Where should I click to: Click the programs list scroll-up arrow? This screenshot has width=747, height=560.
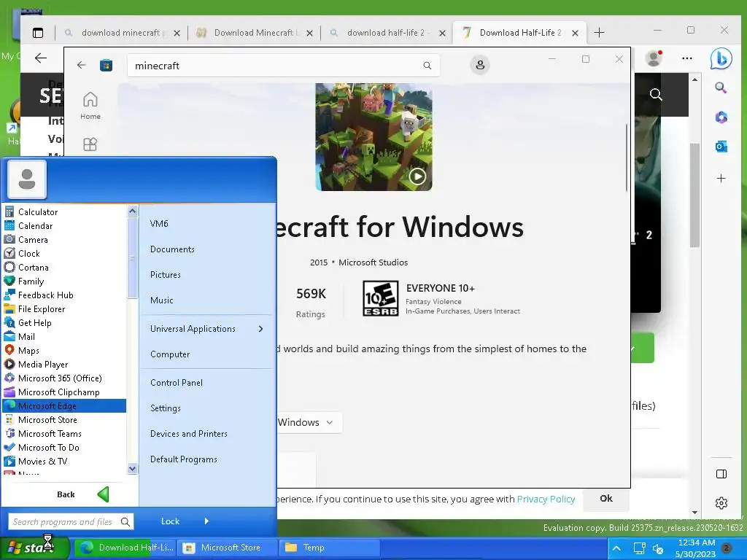[x=133, y=211]
